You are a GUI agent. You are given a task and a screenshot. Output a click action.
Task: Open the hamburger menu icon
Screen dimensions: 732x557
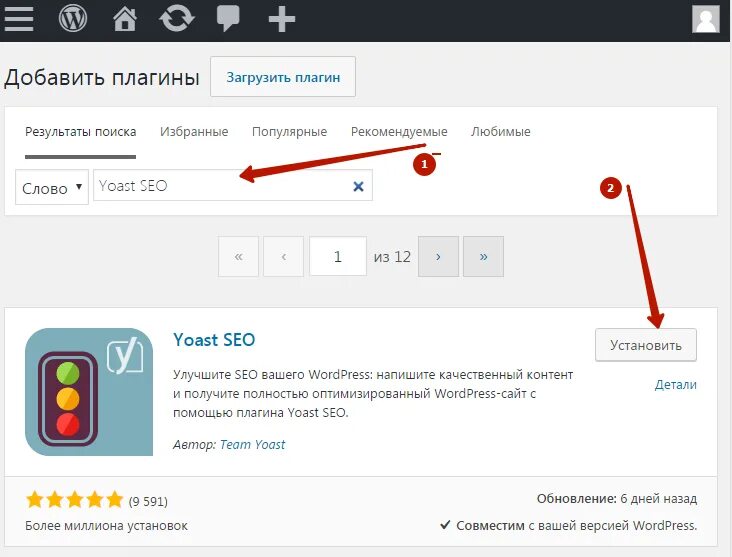[19, 19]
